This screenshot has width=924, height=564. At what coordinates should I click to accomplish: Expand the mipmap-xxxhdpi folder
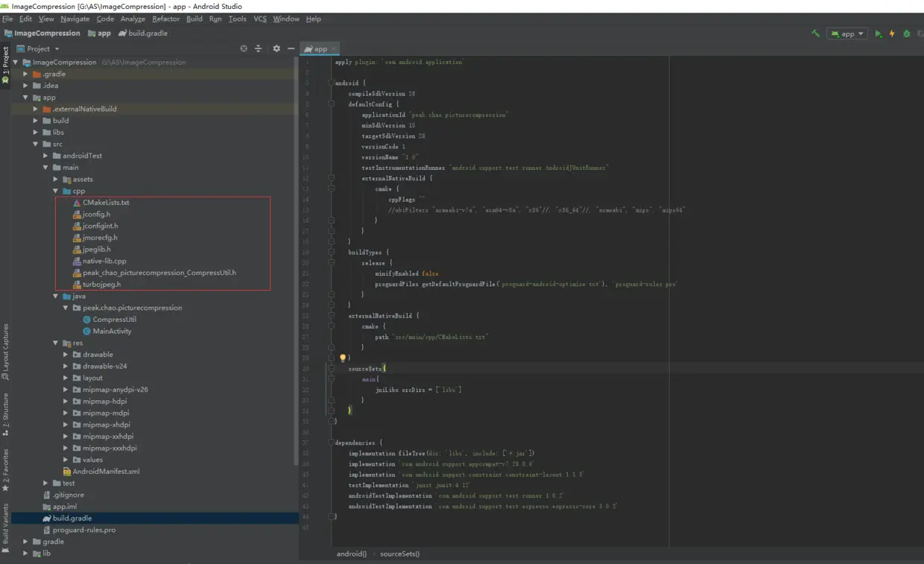(x=66, y=448)
